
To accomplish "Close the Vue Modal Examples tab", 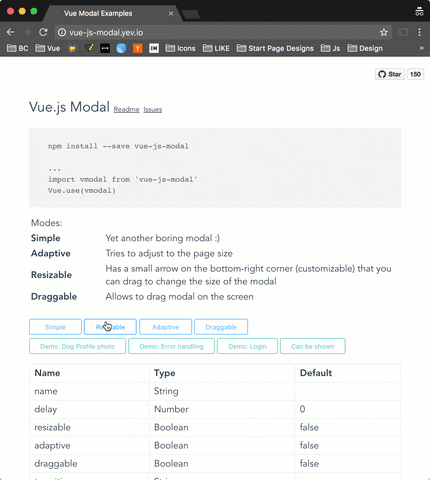I will (171, 13).
